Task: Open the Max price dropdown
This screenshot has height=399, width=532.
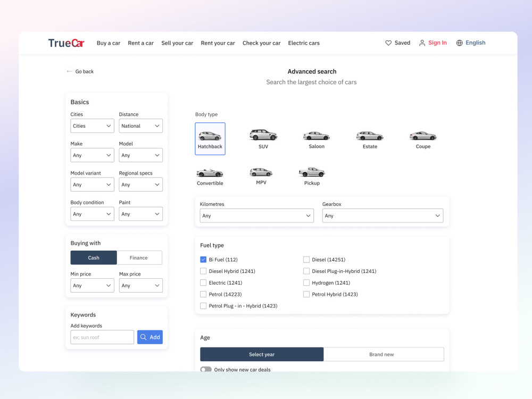Action: pos(141,286)
